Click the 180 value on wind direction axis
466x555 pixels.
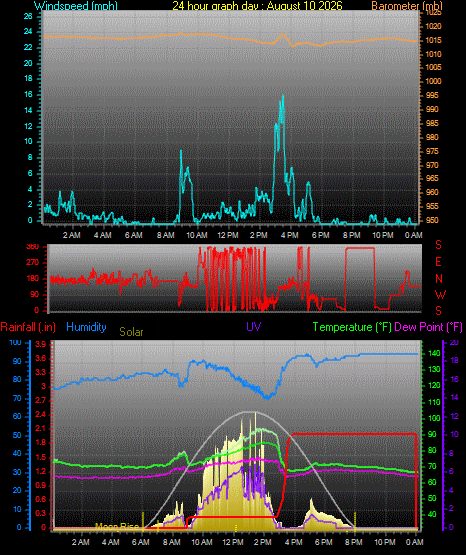[x=33, y=279]
